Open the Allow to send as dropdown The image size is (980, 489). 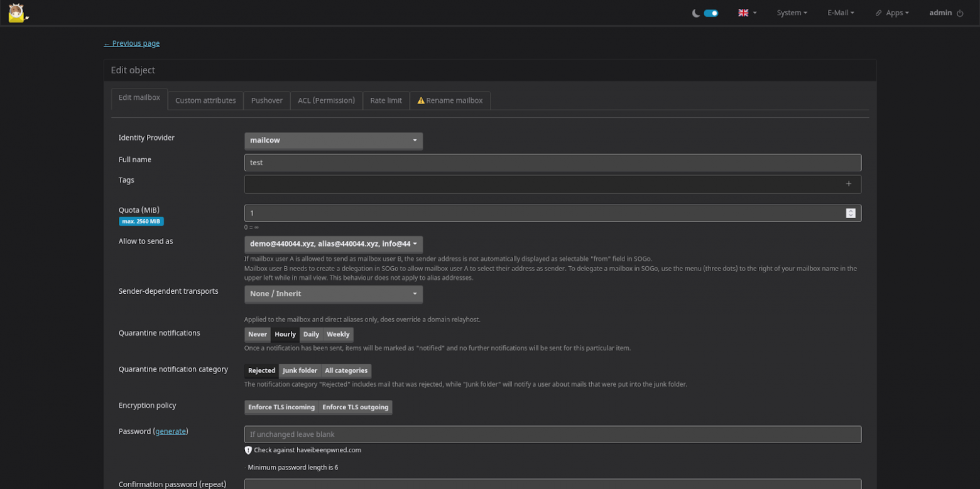333,244
